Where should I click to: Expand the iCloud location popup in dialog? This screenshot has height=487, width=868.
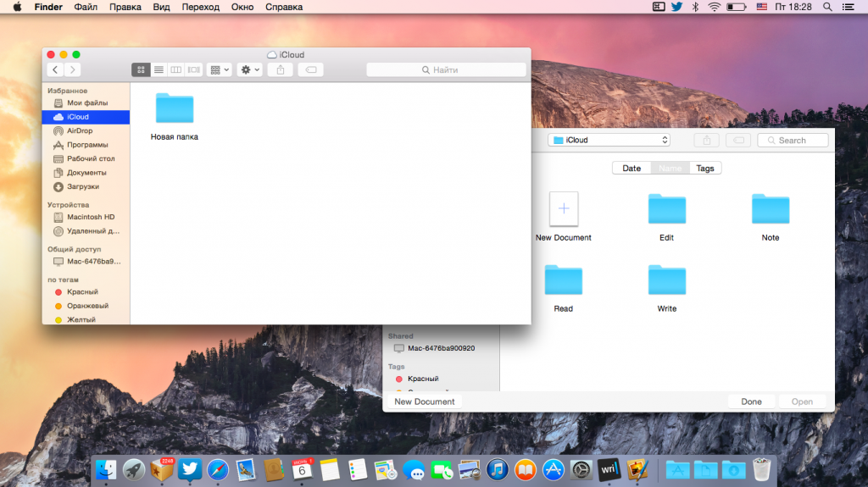coord(609,140)
